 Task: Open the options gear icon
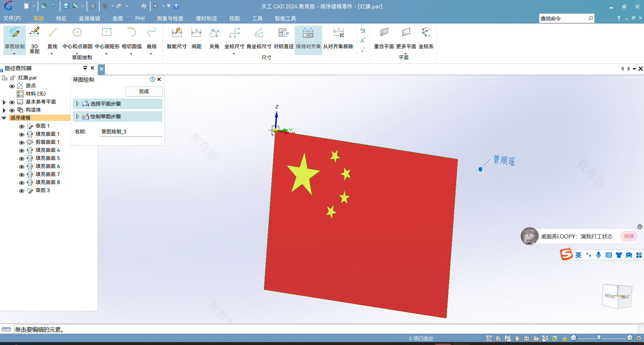tap(93, 6)
